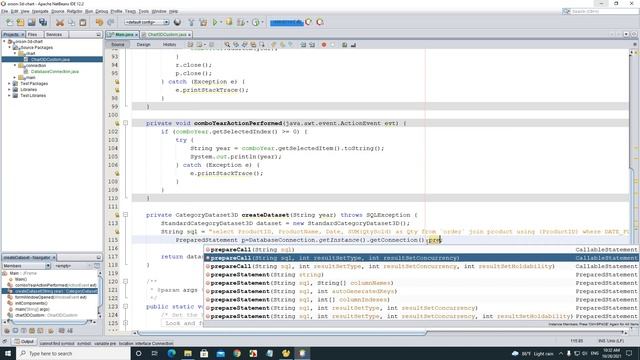Viewport: 640px width, 360px height.
Task: Click the Paste toolbar icon
Action: pyautogui.click(x=83, y=22)
